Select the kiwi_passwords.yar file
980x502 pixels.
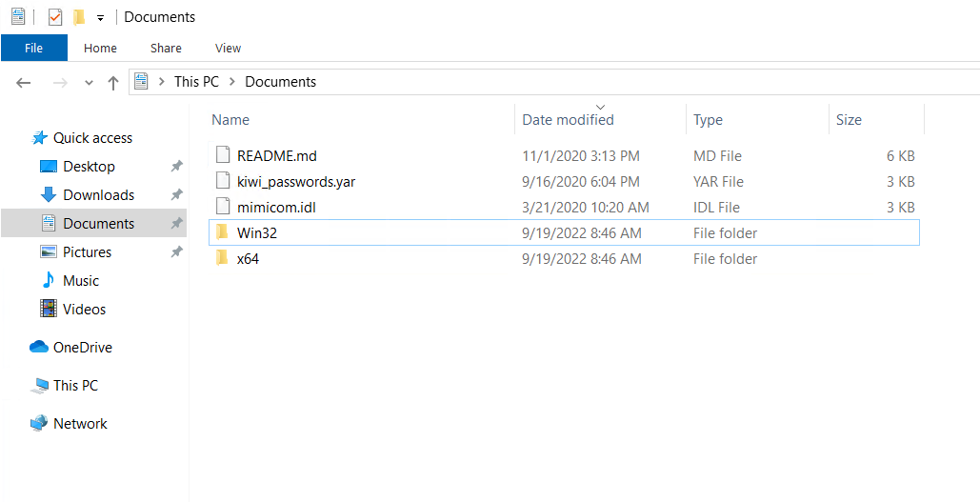coord(297,182)
